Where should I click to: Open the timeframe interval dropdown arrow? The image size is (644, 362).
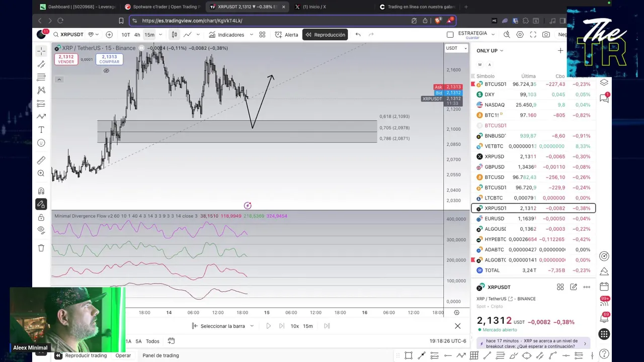(x=160, y=35)
